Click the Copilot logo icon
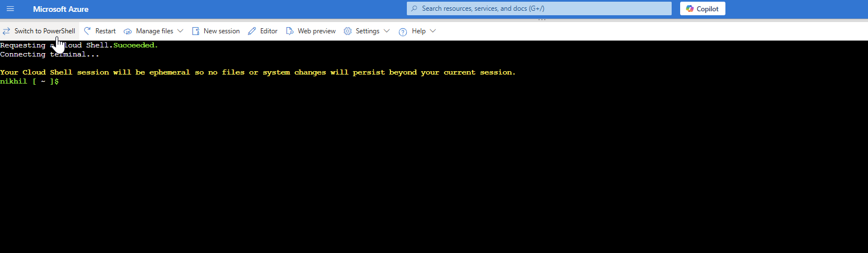The width and height of the screenshot is (868, 253). coord(690,8)
